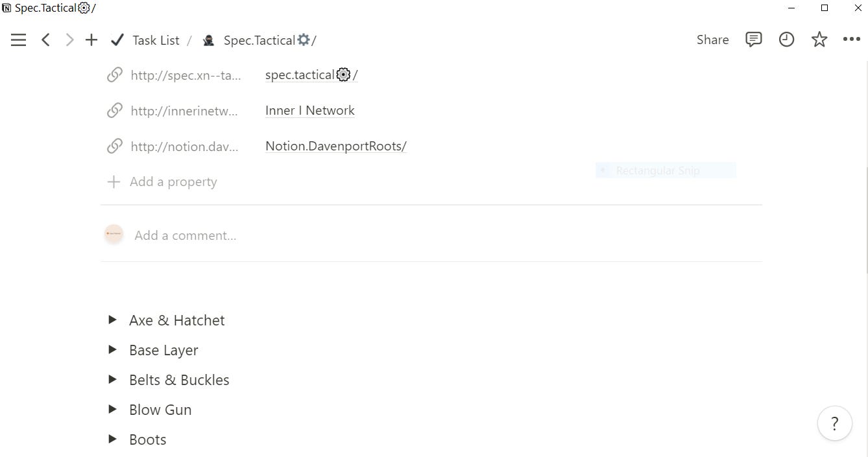Go forward with the right arrow

tap(69, 40)
